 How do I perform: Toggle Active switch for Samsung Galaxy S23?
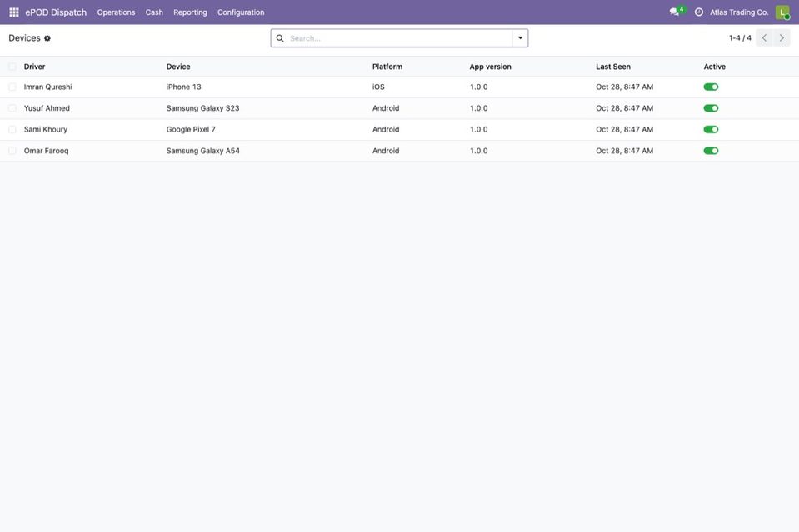click(x=711, y=108)
